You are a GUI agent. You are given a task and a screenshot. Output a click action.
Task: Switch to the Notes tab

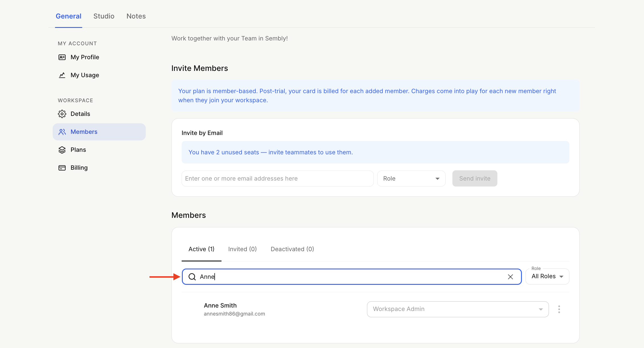[136, 16]
